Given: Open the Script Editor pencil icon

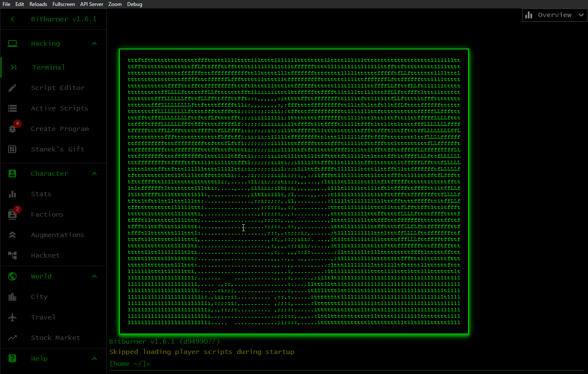Looking at the screenshot, I should coord(12,87).
